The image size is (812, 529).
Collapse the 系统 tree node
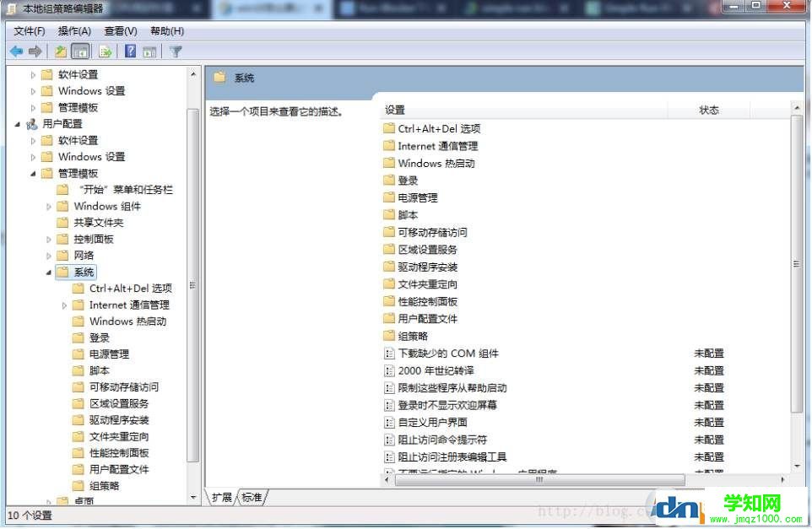click(49, 273)
